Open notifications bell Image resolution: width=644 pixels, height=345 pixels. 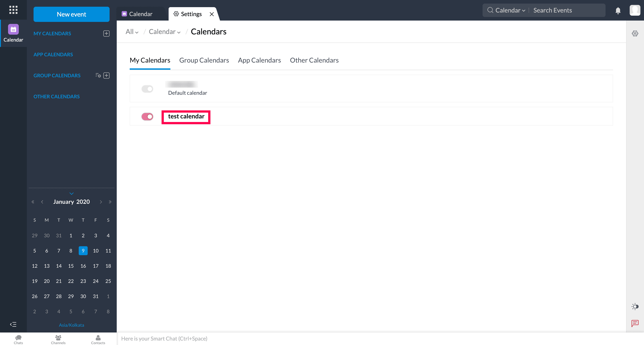618,10
